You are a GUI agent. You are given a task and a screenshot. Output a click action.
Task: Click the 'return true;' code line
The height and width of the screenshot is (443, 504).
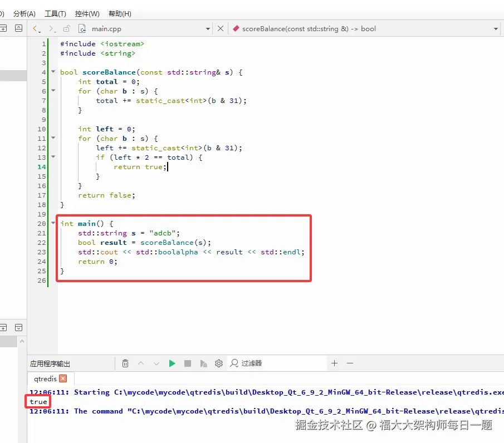(140, 167)
